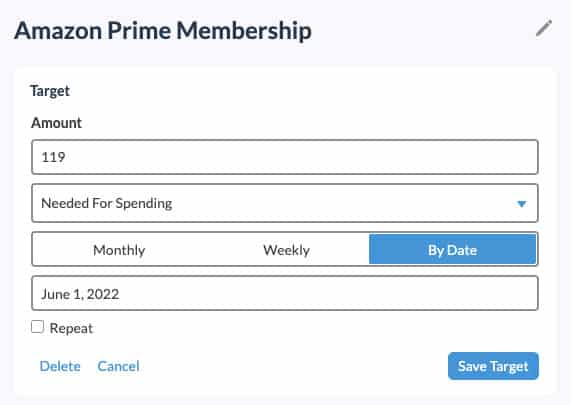Place cursor after the 119 value
Screen dimensions: 571x405
(x=66, y=157)
